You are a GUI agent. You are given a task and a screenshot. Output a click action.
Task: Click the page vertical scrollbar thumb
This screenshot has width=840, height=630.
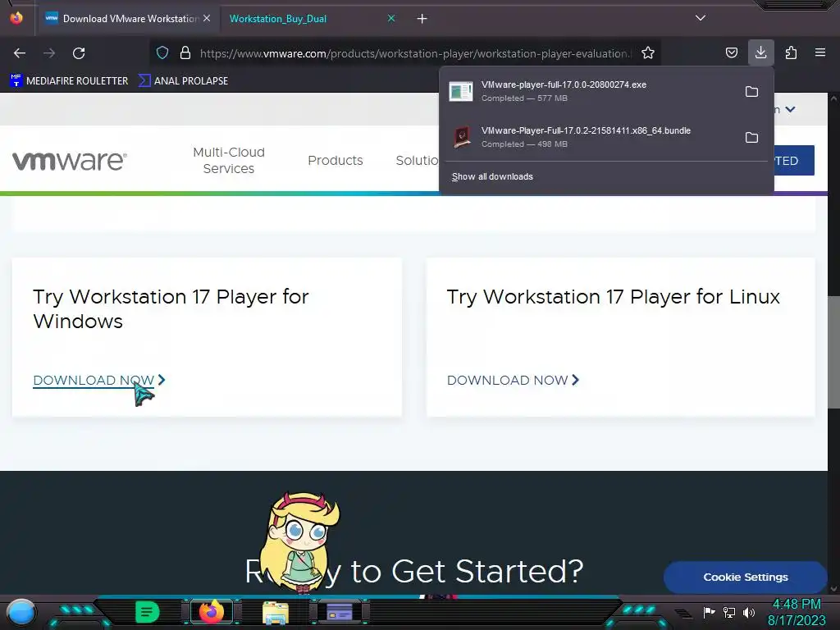point(833,352)
